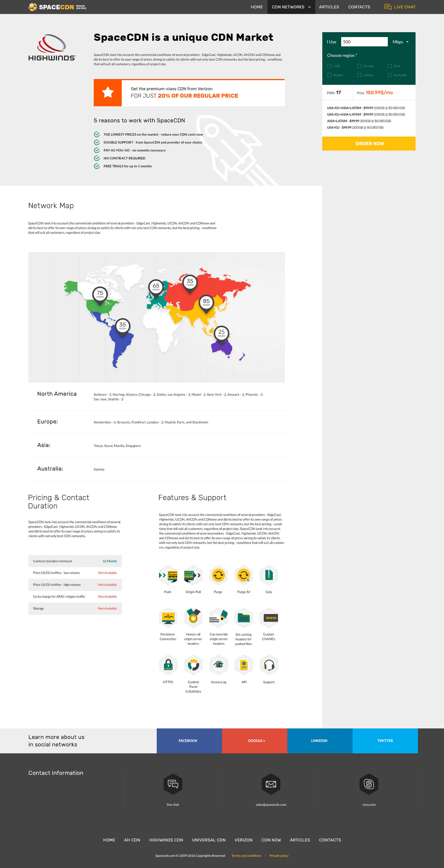
Task: Open the Live Chat bubble icon
Action: 388,7
